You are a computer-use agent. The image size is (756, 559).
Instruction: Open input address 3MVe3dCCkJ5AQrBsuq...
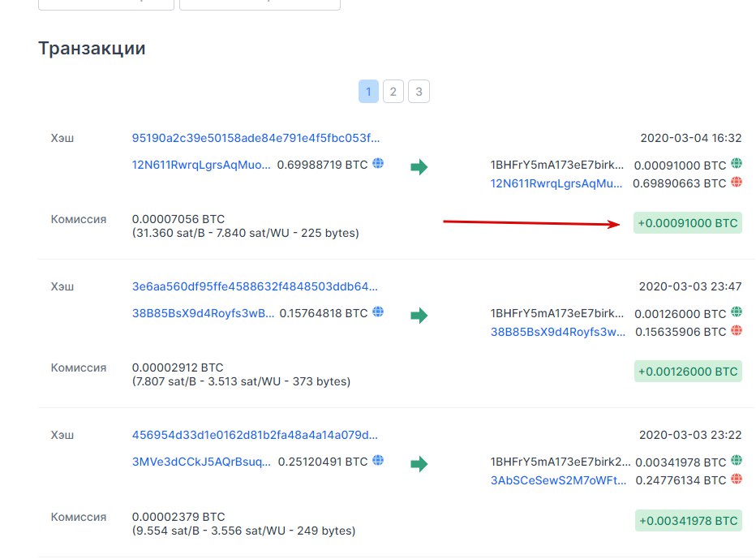pyautogui.click(x=201, y=462)
